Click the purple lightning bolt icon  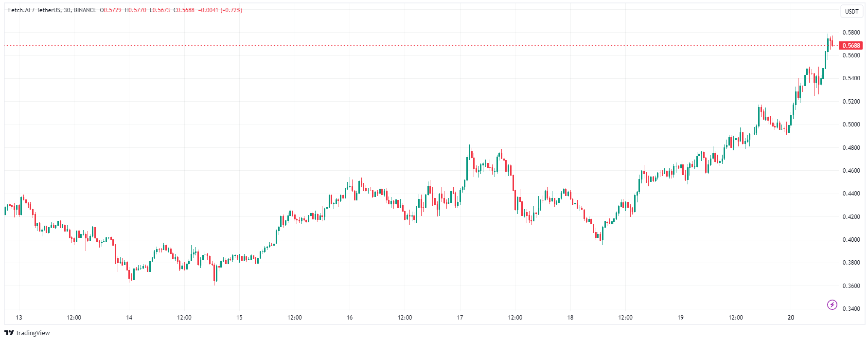pos(832,305)
